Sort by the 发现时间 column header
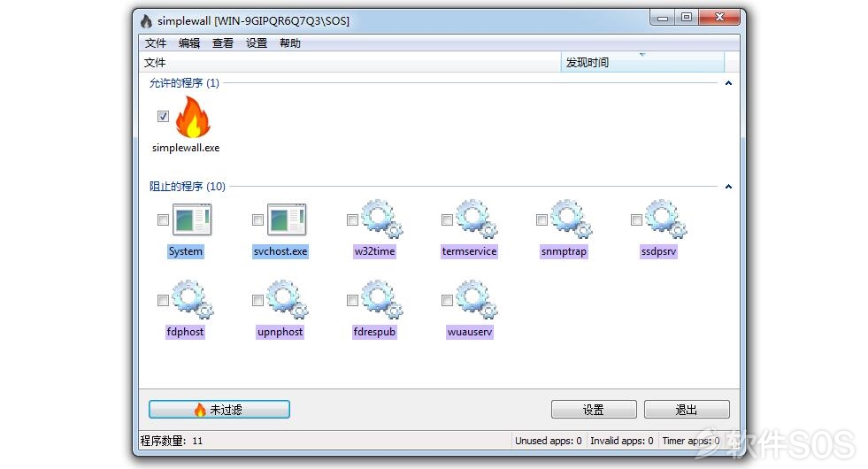868x469 pixels. (x=642, y=63)
